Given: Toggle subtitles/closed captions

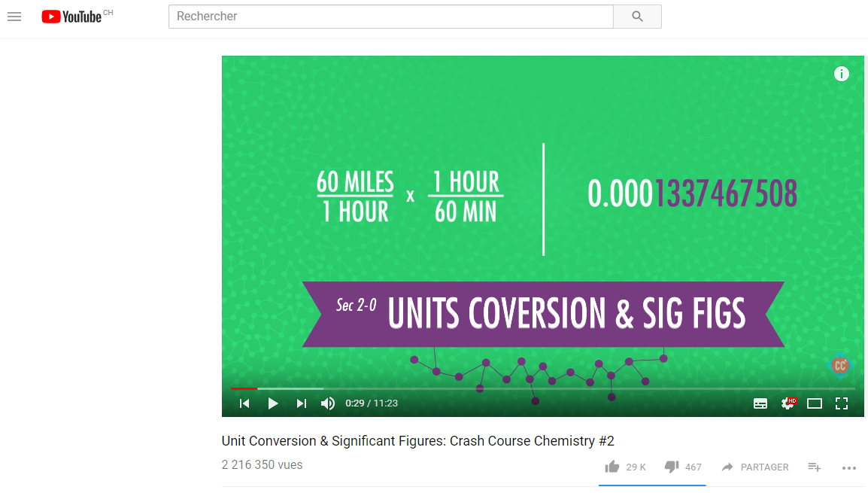Looking at the screenshot, I should coord(760,403).
